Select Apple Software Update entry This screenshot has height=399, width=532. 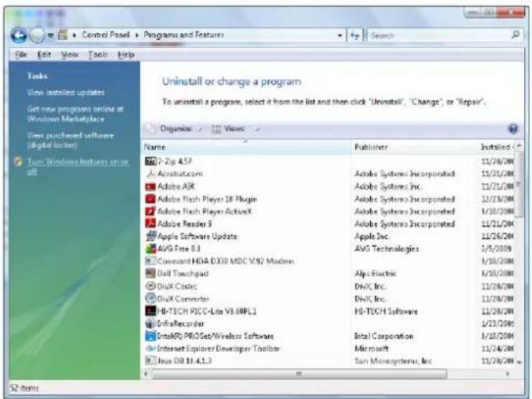pyautogui.click(x=198, y=236)
